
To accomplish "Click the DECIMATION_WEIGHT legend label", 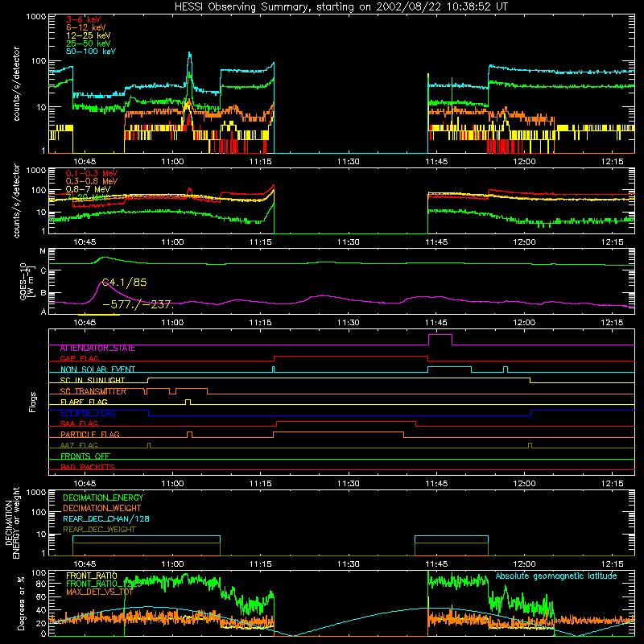I will pos(102,509).
